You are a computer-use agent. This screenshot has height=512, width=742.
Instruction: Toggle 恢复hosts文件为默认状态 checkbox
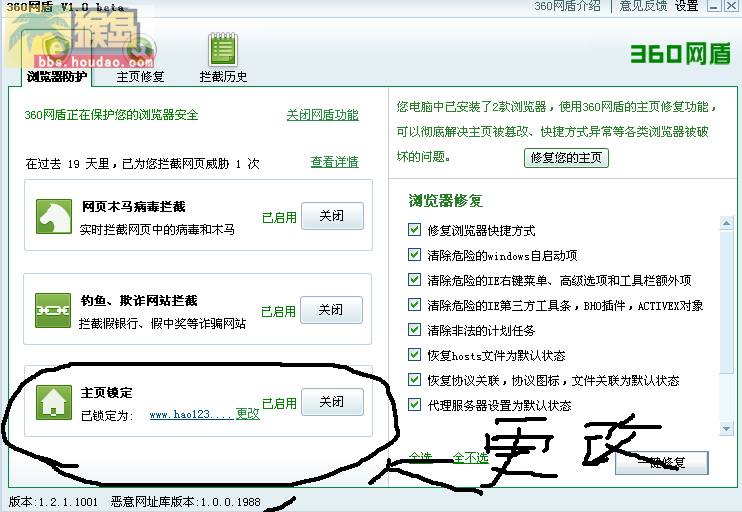414,355
